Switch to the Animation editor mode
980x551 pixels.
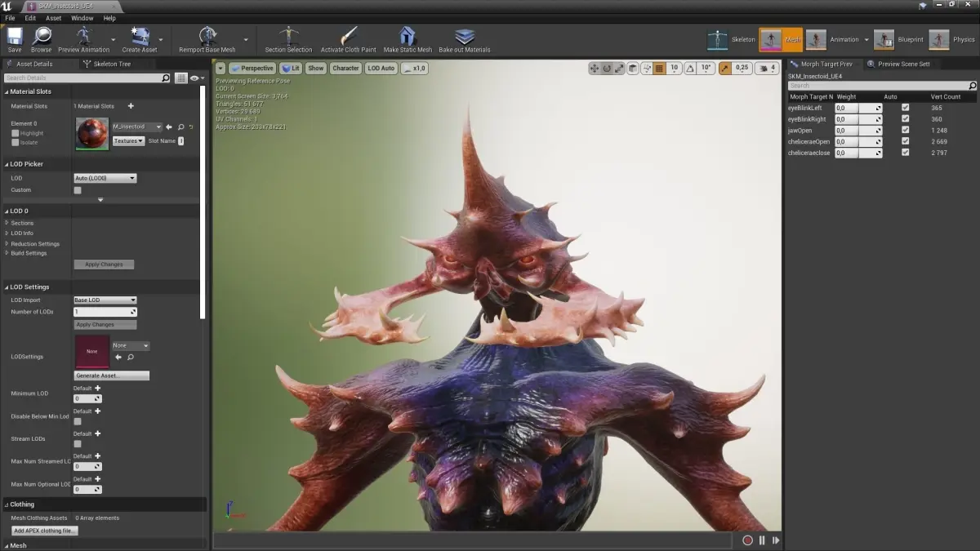coord(833,39)
